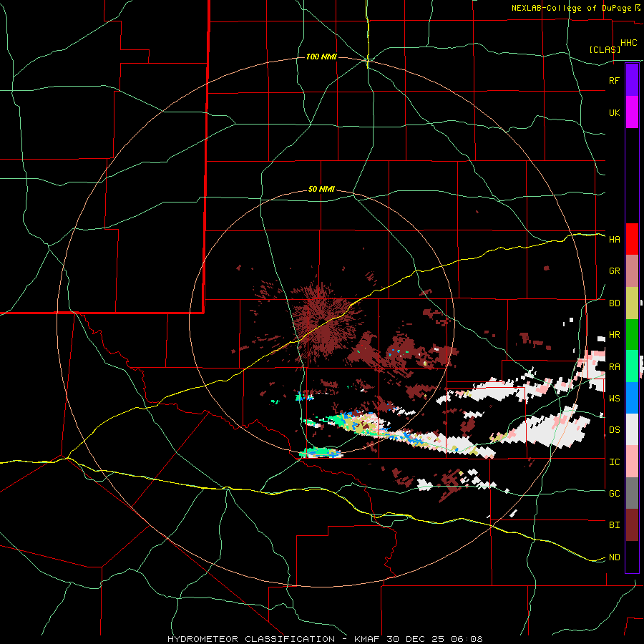Click the 'GR' legend label
The height and width of the screenshot is (644, 644).
614,271
